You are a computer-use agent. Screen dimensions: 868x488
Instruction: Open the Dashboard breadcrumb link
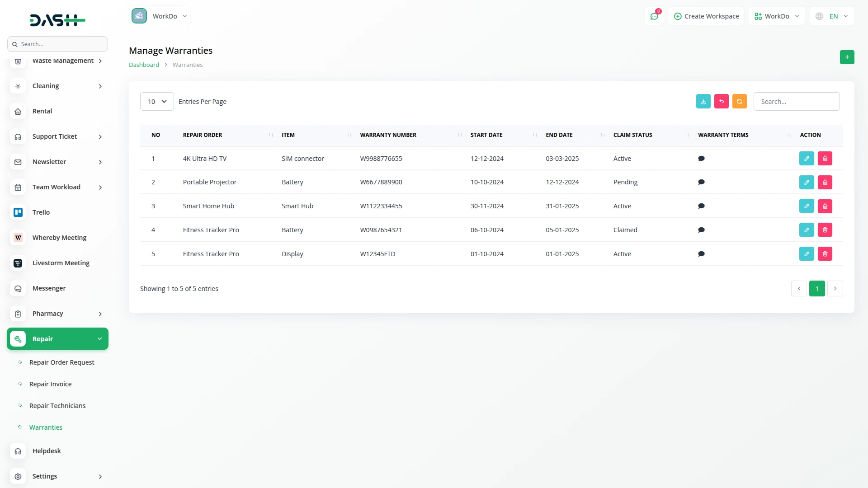[x=143, y=65]
